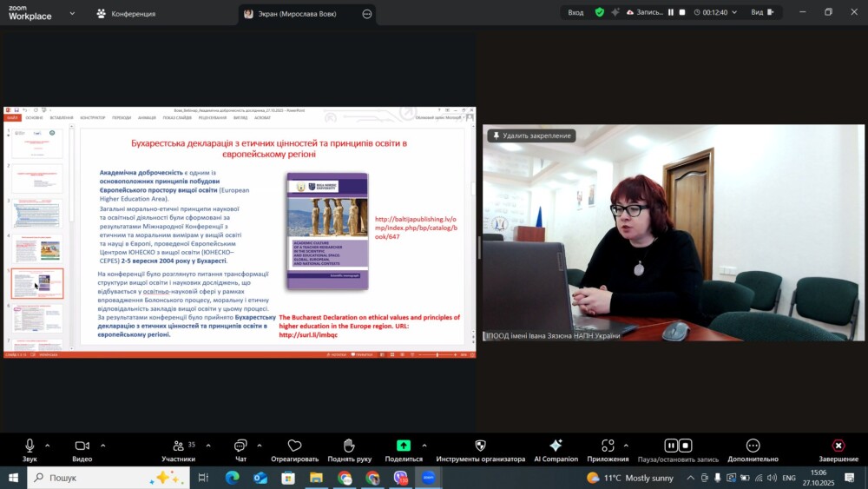The height and width of the screenshot is (489, 868).
Task: Raise hand with Поднять руку
Action: 349,446
